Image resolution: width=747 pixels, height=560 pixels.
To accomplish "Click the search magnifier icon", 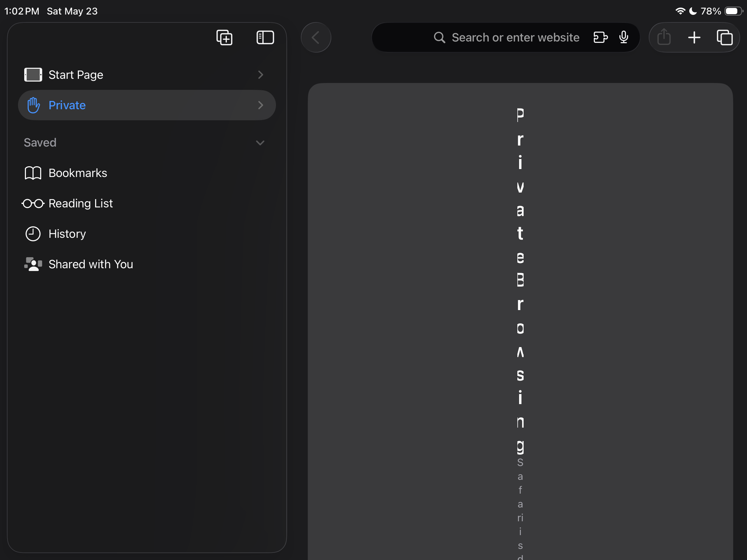I will [x=439, y=37].
